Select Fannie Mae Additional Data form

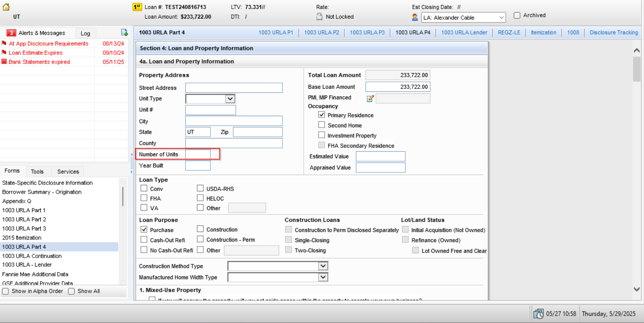[x=35, y=274]
